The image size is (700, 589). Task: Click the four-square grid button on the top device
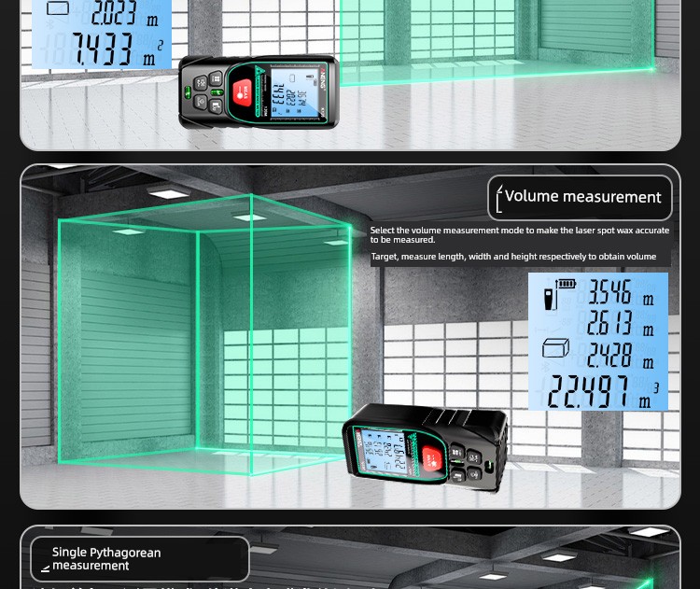(216, 79)
